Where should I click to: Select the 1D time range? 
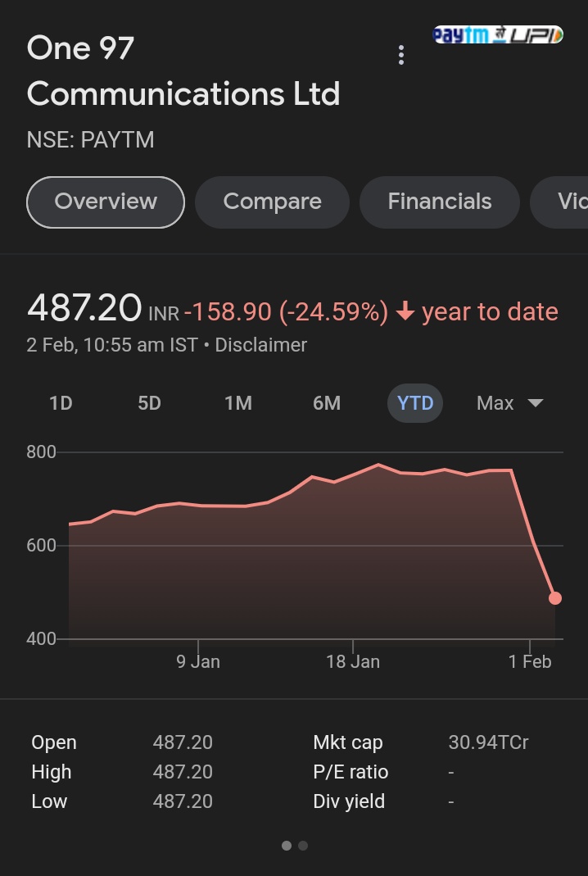coord(61,403)
